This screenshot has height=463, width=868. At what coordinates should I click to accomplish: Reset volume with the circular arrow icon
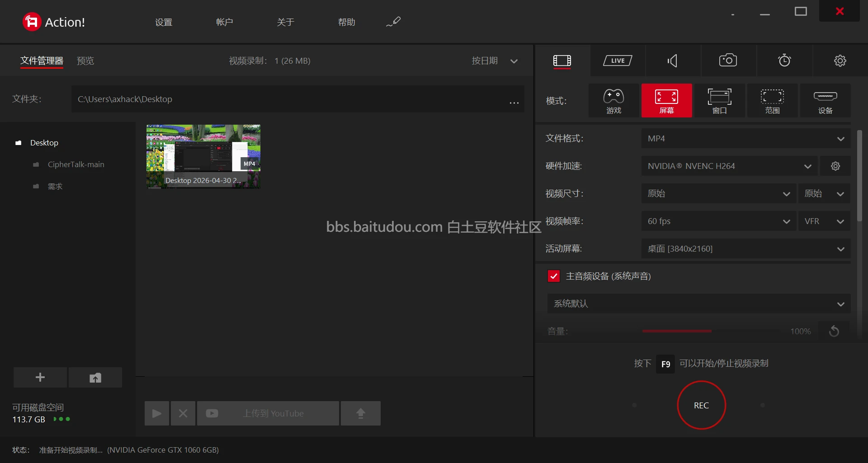point(834,331)
